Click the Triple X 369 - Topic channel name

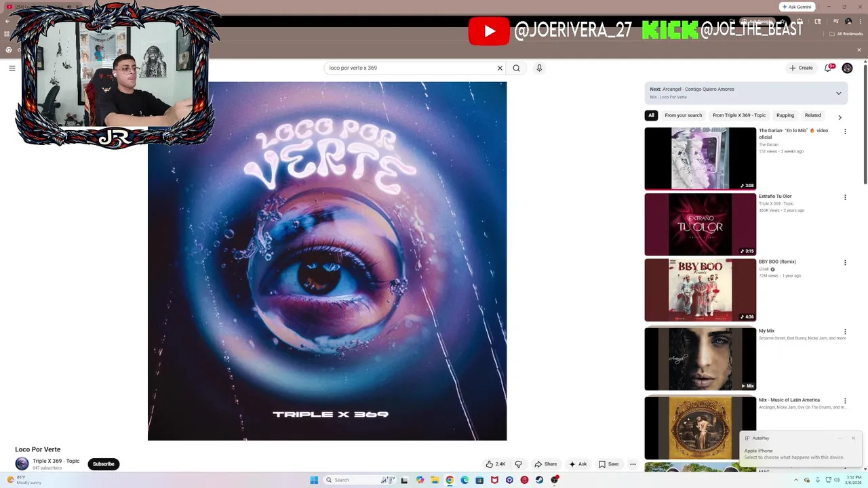[56, 461]
